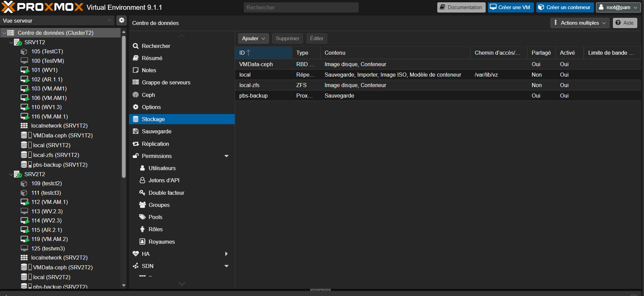Click the Groupes people icon
Viewport: 644px width, 296px height.
[143, 205]
